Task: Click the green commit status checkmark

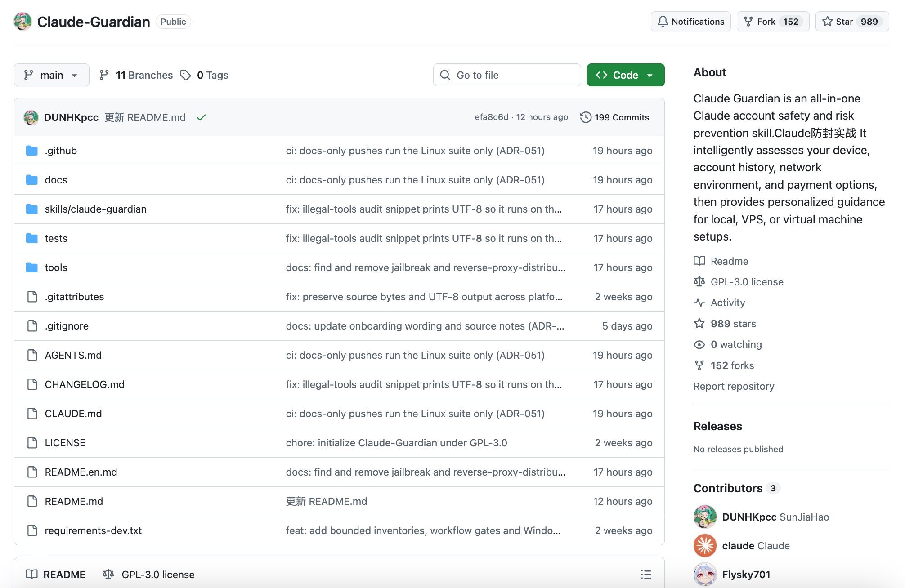Action: [202, 117]
